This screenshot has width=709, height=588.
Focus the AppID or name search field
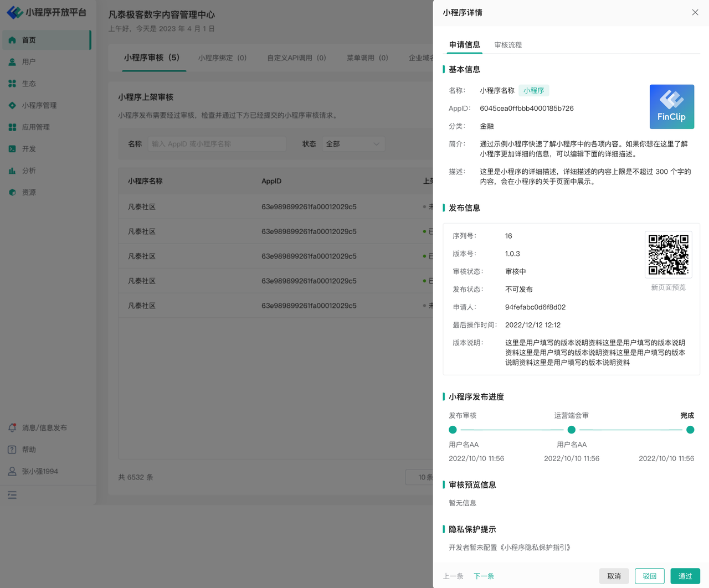217,144
